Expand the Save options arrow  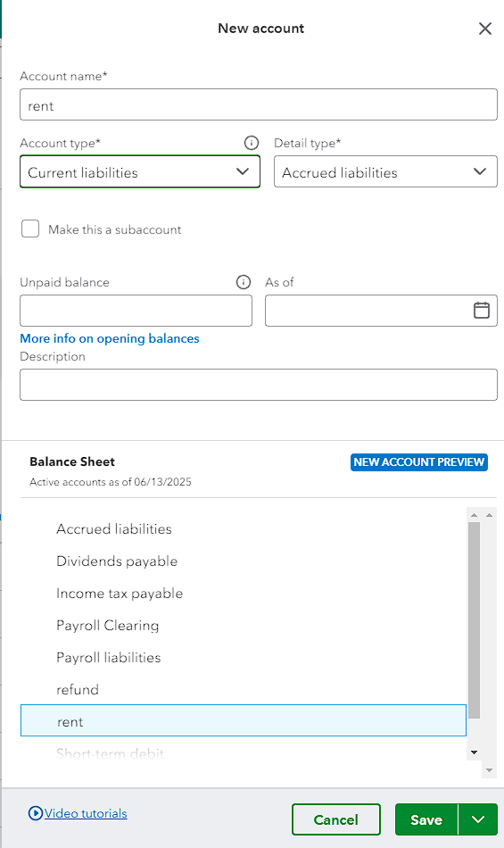(478, 819)
